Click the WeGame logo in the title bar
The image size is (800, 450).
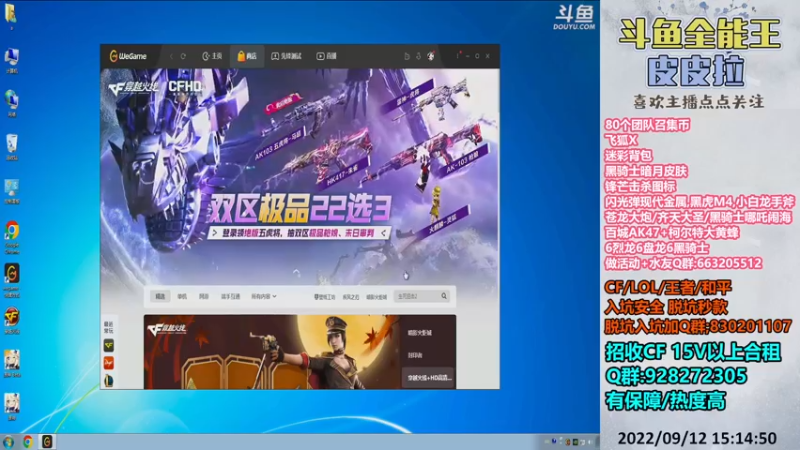click(x=128, y=56)
